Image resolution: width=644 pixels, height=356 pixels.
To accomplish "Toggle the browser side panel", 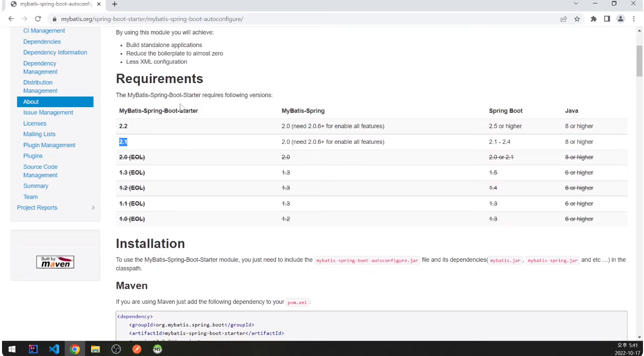I will pyautogui.click(x=607, y=19).
